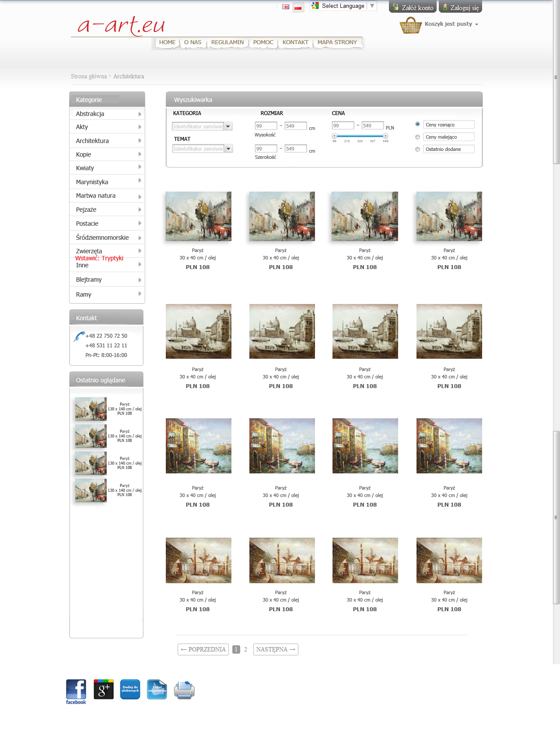Click the NASTĘPNA pagination button
The image size is (560, 749).
(x=276, y=649)
